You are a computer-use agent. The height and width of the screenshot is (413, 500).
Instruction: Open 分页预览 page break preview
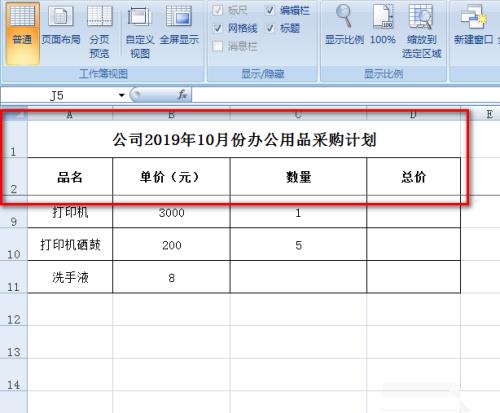click(99, 33)
